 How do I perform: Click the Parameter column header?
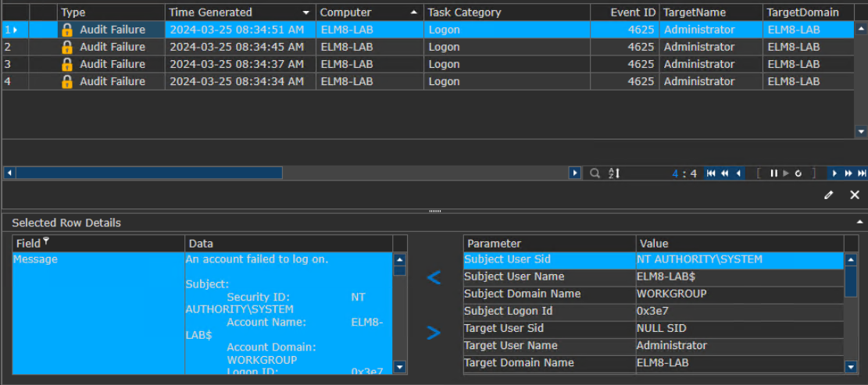coord(549,244)
